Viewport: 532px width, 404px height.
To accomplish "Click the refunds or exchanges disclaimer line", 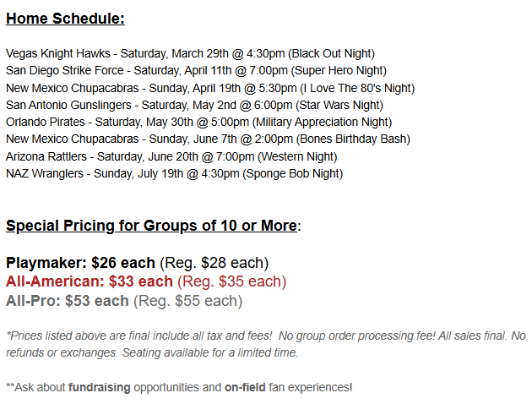I will click(x=152, y=352).
